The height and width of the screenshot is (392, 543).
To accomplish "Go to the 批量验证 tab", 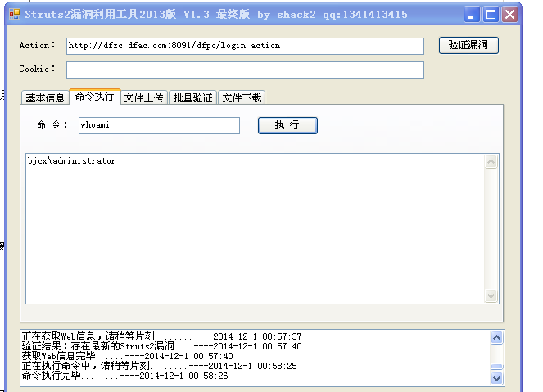I will point(193,98).
